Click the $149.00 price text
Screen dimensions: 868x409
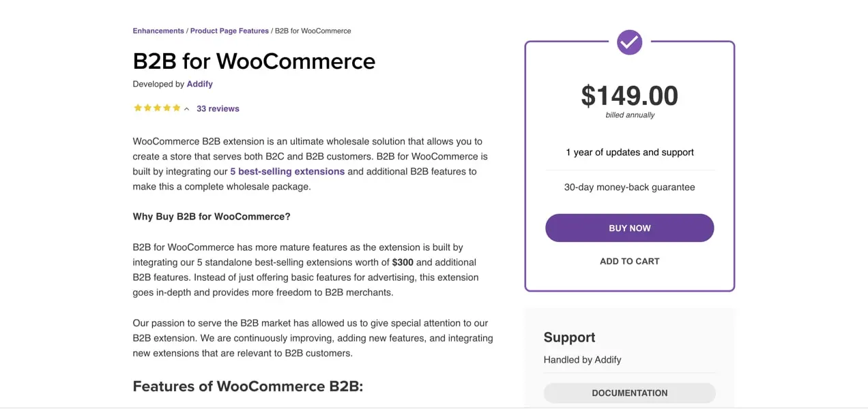[x=629, y=96]
